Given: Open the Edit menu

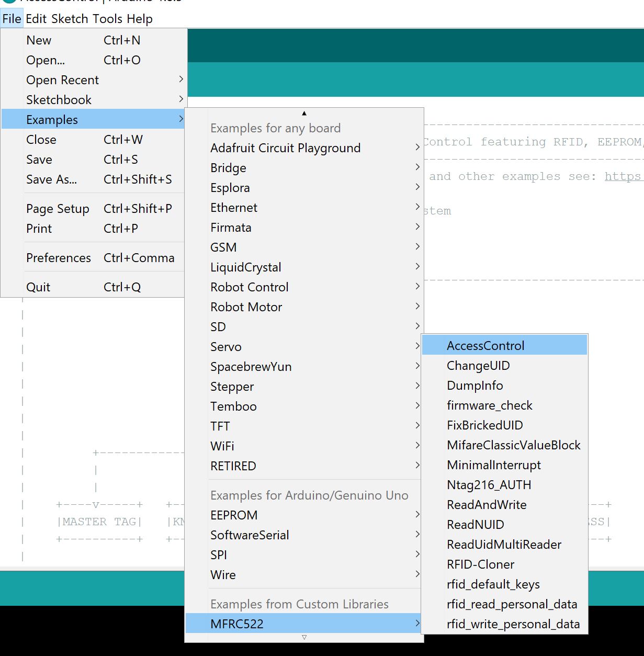Looking at the screenshot, I should click(x=36, y=19).
